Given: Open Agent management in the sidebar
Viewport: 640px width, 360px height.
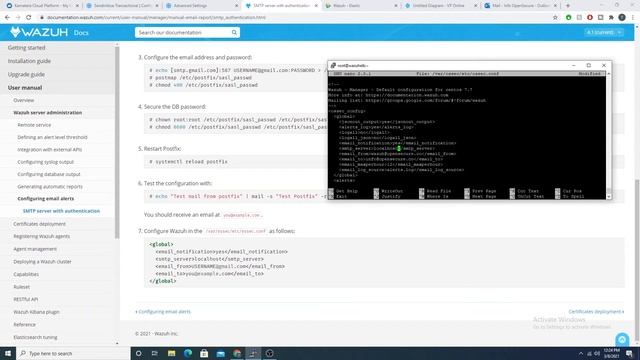Looking at the screenshot, I should [x=35, y=249].
